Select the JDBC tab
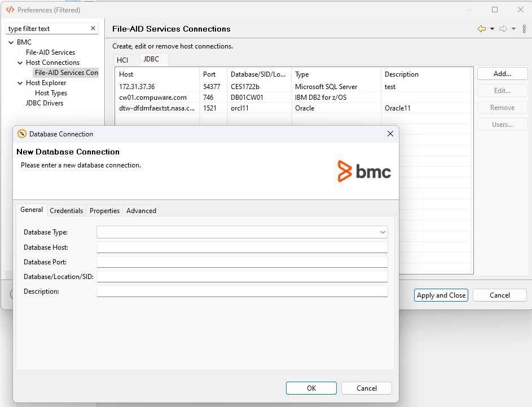Image resolution: width=532 pixels, height=407 pixels. coord(151,59)
